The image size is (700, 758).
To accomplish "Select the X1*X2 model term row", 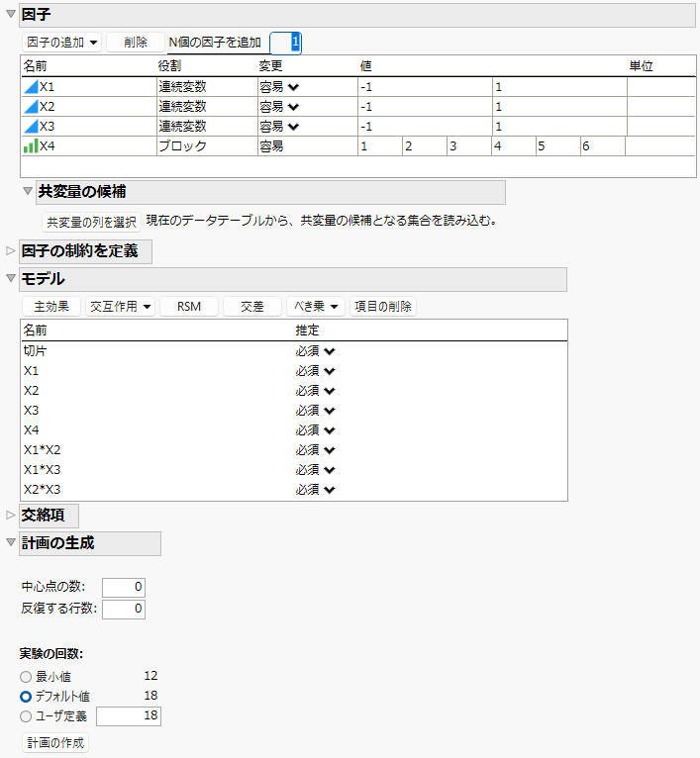I will 294,450.
